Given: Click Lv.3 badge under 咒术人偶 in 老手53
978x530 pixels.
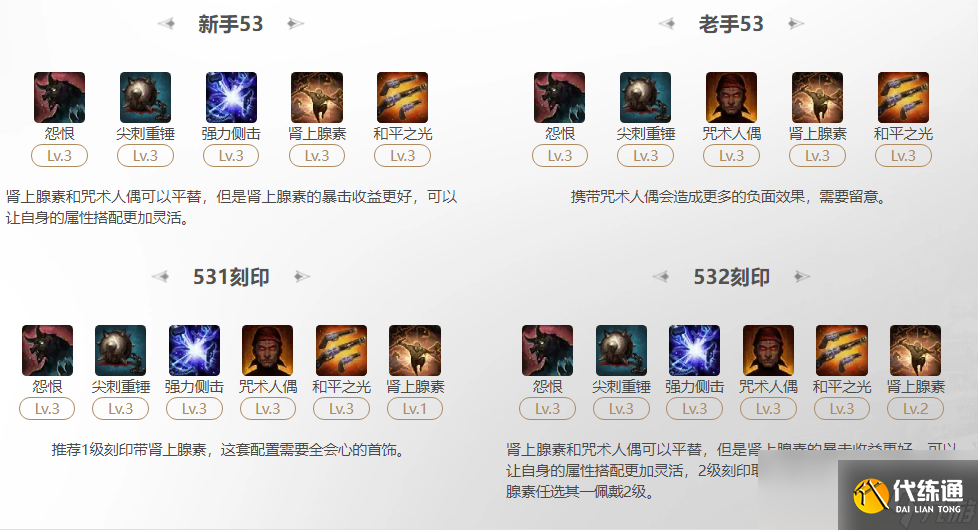Looking at the screenshot, I should (731, 156).
